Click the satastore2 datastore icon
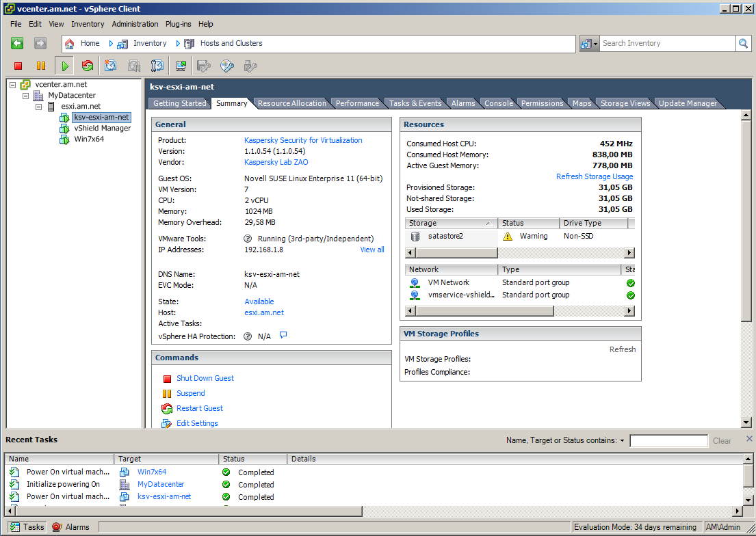 click(x=415, y=236)
